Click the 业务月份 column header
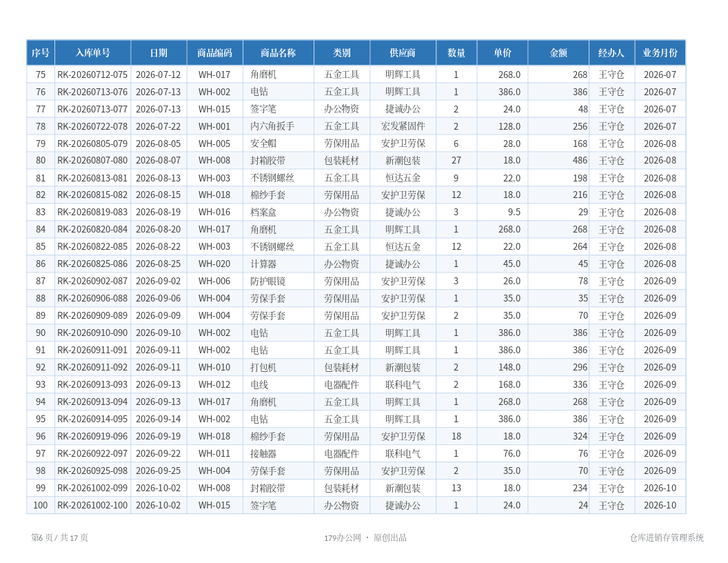This screenshot has height=563, width=728. click(660, 53)
